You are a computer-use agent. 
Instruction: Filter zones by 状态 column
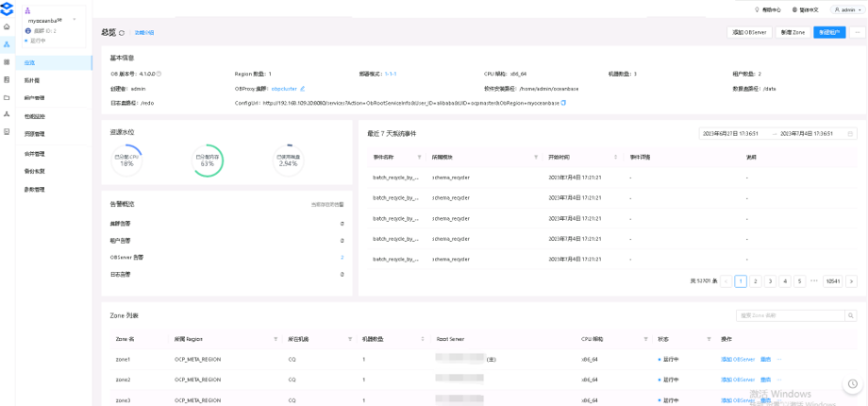[x=709, y=338]
